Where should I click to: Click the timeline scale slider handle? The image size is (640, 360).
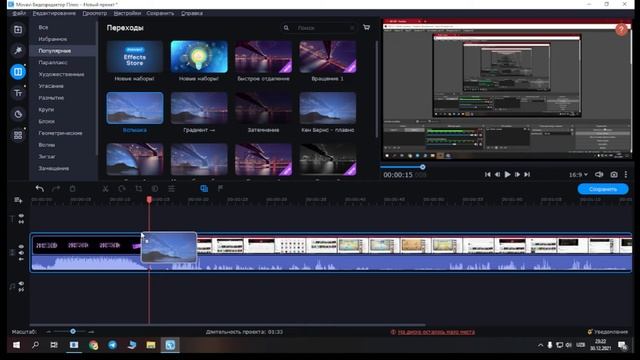(x=73, y=331)
